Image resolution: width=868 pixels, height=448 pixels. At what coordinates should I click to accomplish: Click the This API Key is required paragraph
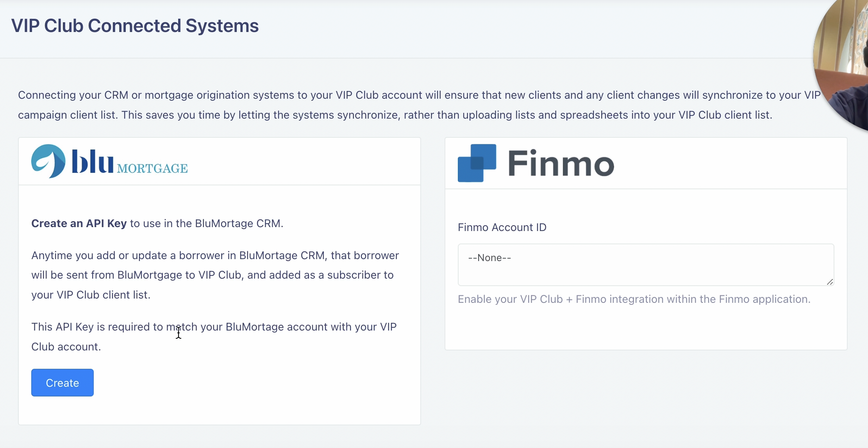click(x=214, y=336)
